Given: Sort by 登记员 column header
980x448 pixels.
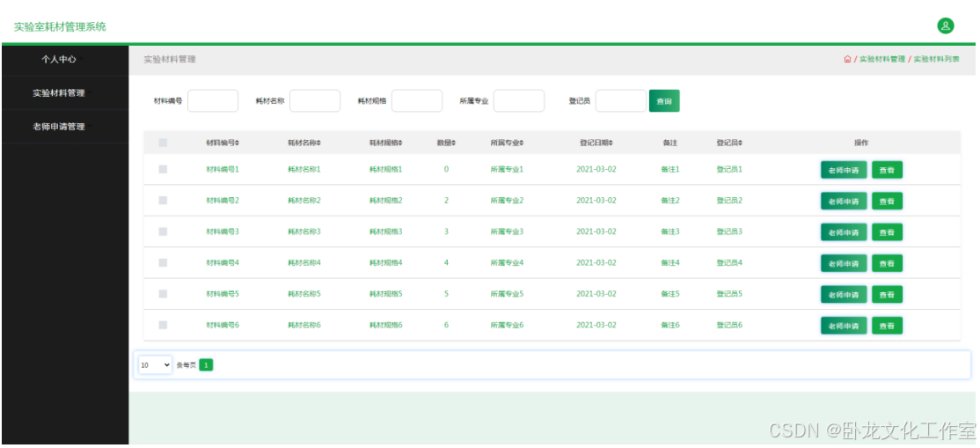Looking at the screenshot, I should 729,143.
